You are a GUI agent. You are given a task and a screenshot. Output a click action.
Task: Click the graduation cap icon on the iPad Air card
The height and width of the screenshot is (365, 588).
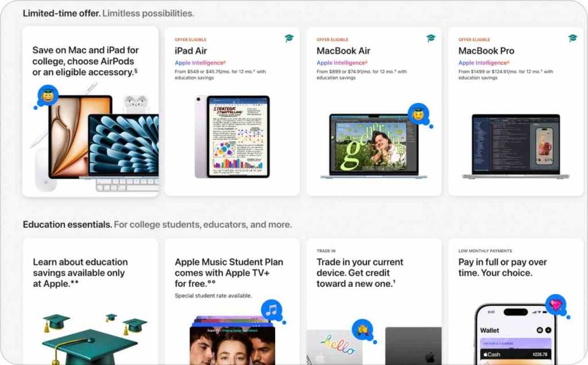(x=289, y=38)
